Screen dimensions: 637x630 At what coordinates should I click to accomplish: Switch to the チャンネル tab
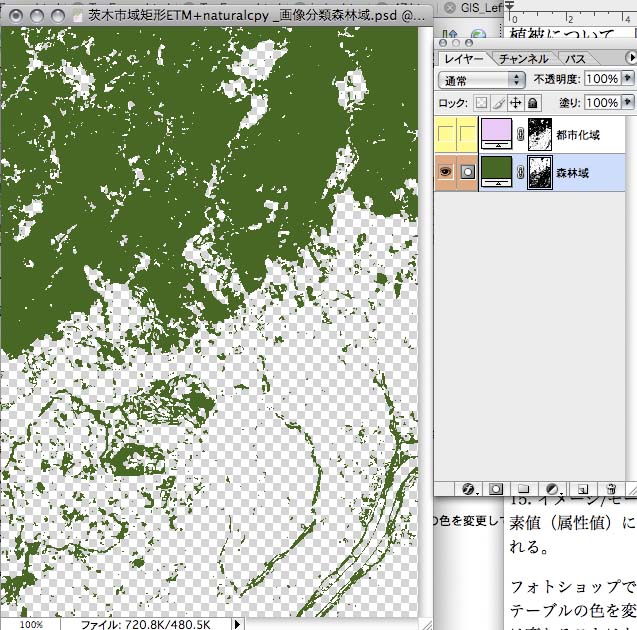tap(523, 59)
